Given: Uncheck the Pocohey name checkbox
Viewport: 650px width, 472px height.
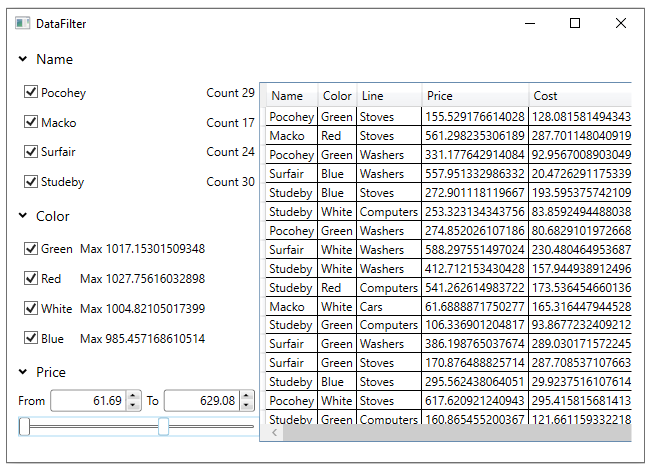Looking at the screenshot, I should (x=31, y=93).
